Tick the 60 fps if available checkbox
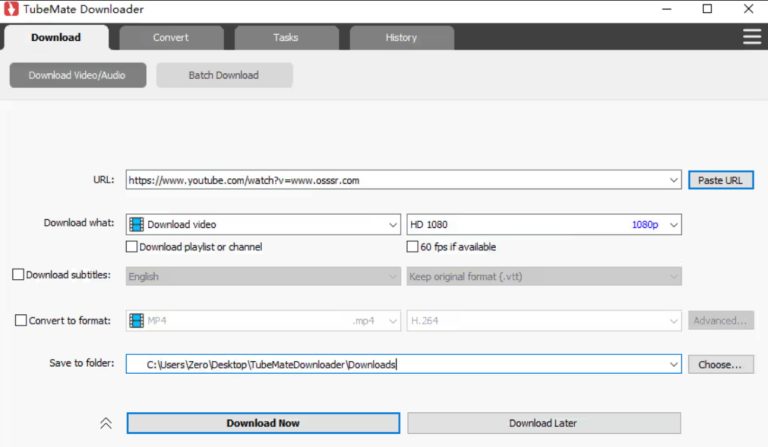 click(x=412, y=246)
